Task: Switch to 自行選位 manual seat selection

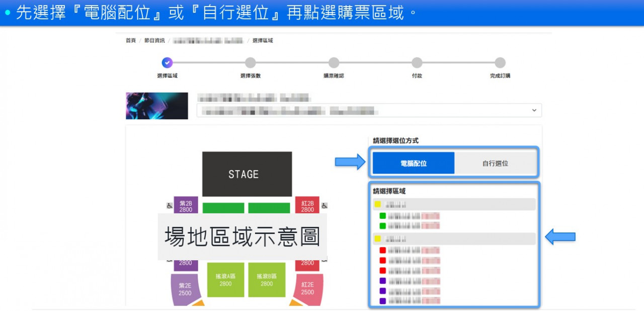Action: click(x=496, y=163)
